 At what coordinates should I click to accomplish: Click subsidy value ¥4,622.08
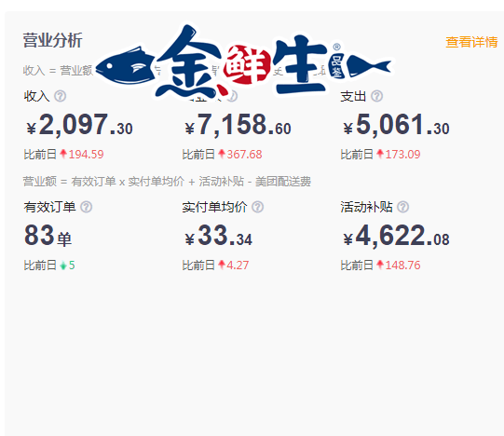pyautogui.click(x=396, y=236)
